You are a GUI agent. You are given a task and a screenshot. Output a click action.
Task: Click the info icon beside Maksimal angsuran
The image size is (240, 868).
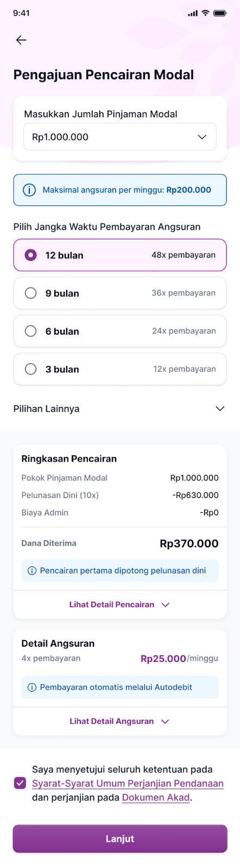[x=29, y=190]
